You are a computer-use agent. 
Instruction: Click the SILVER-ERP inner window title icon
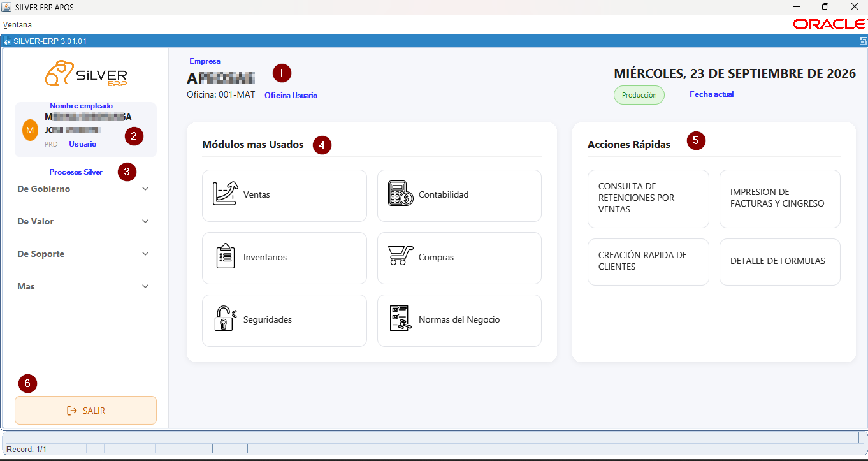[7, 41]
